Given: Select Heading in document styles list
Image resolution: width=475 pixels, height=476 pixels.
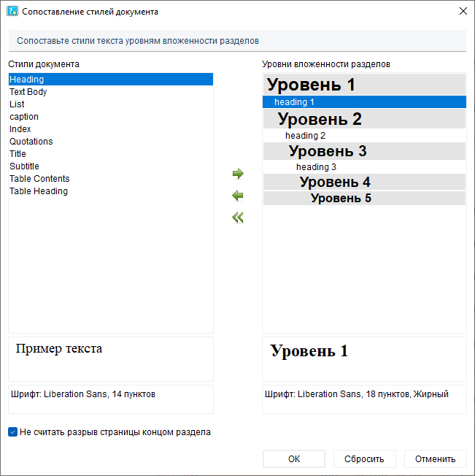Looking at the screenshot, I should click(27, 80).
